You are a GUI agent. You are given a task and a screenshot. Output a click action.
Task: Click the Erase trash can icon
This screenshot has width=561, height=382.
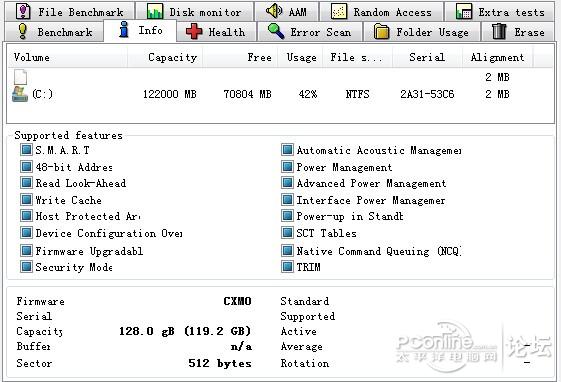coord(499,31)
